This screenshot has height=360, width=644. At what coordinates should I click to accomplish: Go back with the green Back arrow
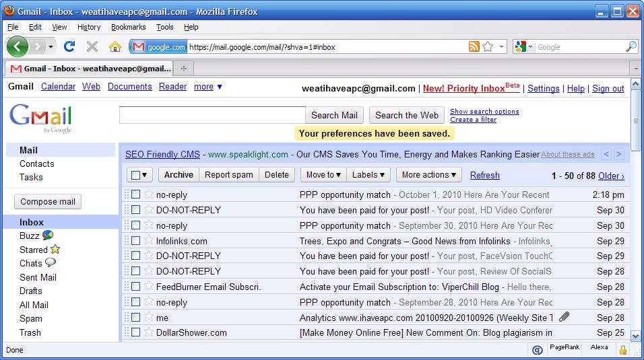(18, 46)
